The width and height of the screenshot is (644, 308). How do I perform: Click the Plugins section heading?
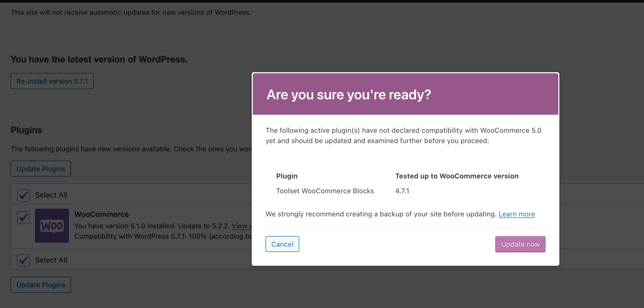(26, 130)
